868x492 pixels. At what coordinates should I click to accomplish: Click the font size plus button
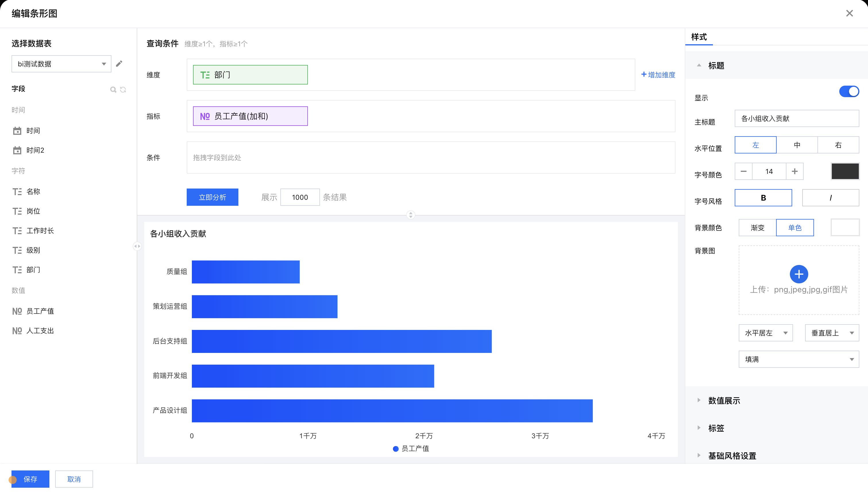point(794,171)
